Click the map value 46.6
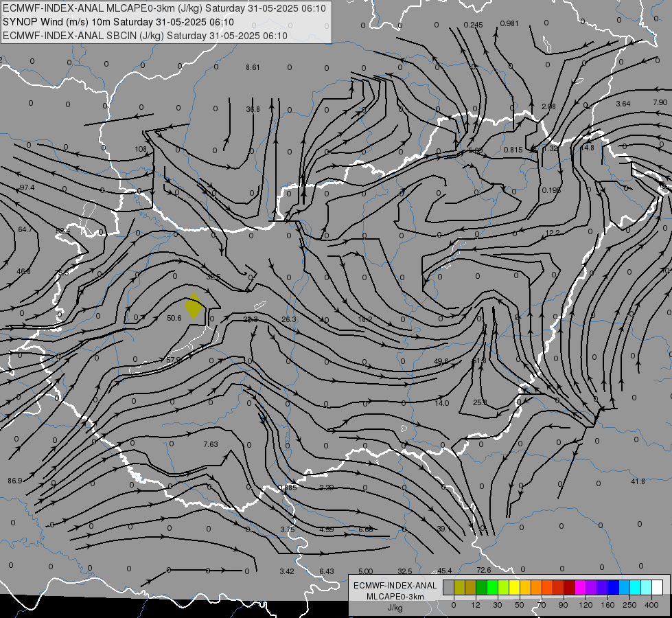The width and height of the screenshot is (672, 618). click(23, 271)
